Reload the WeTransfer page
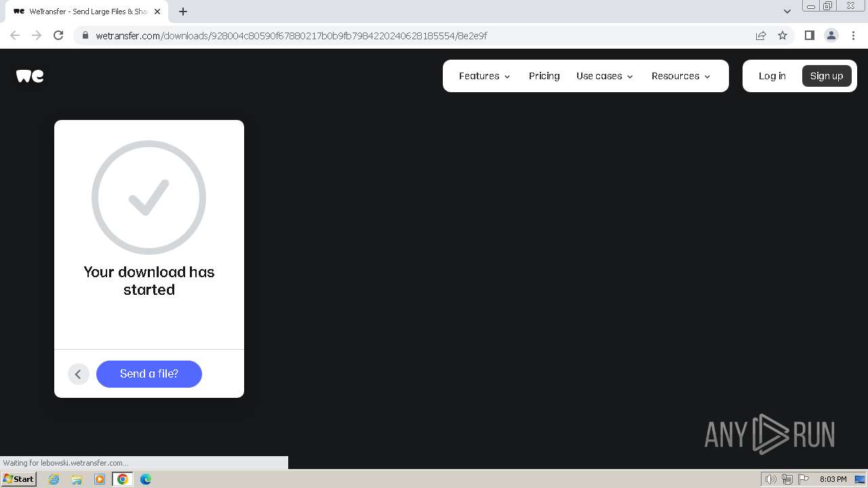The image size is (868, 488). tap(58, 35)
